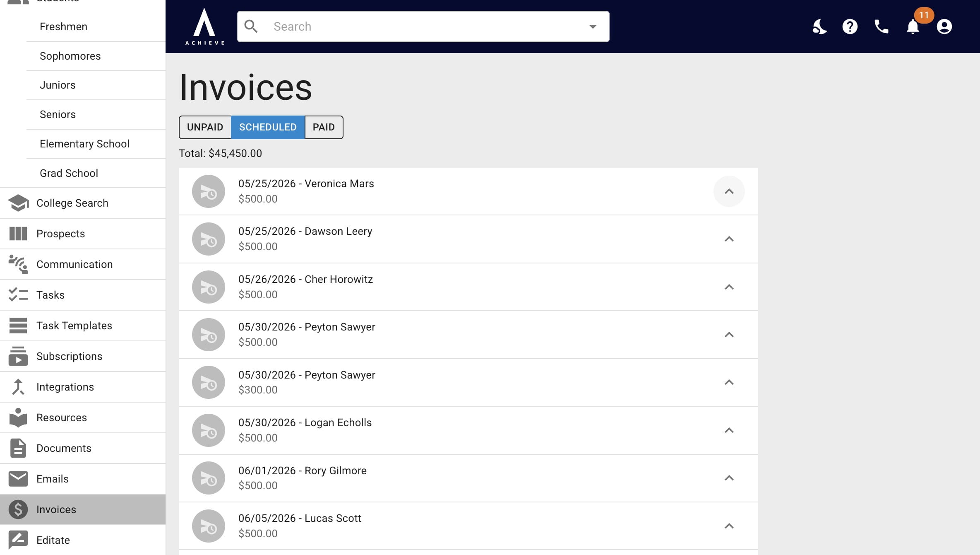Screen dimensions: 980x555
Task: Click the Integrations merge arrow icon
Action: [x=18, y=387]
